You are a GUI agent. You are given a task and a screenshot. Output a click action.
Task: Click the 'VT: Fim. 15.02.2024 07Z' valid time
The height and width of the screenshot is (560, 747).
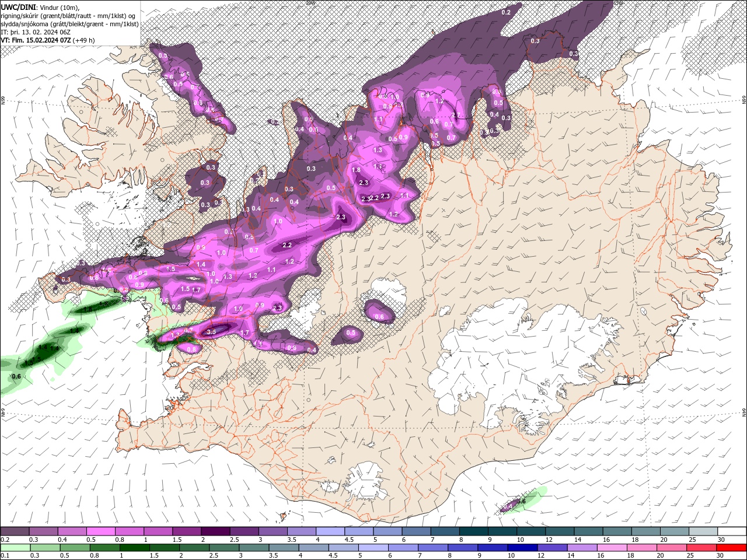tap(36, 40)
